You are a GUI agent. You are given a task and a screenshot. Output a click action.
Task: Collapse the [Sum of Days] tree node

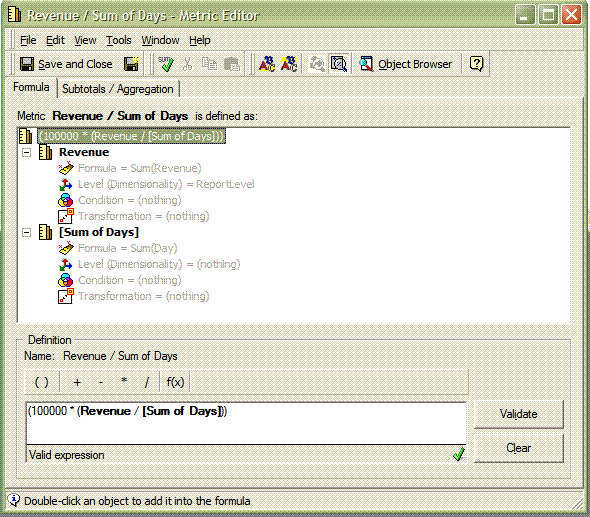point(26,233)
